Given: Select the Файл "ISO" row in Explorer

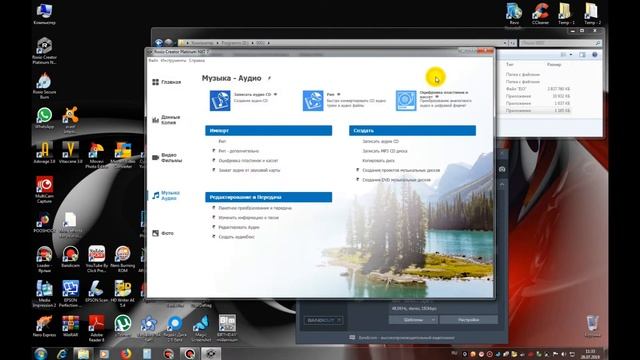Looking at the screenshot, I should 538,89.
